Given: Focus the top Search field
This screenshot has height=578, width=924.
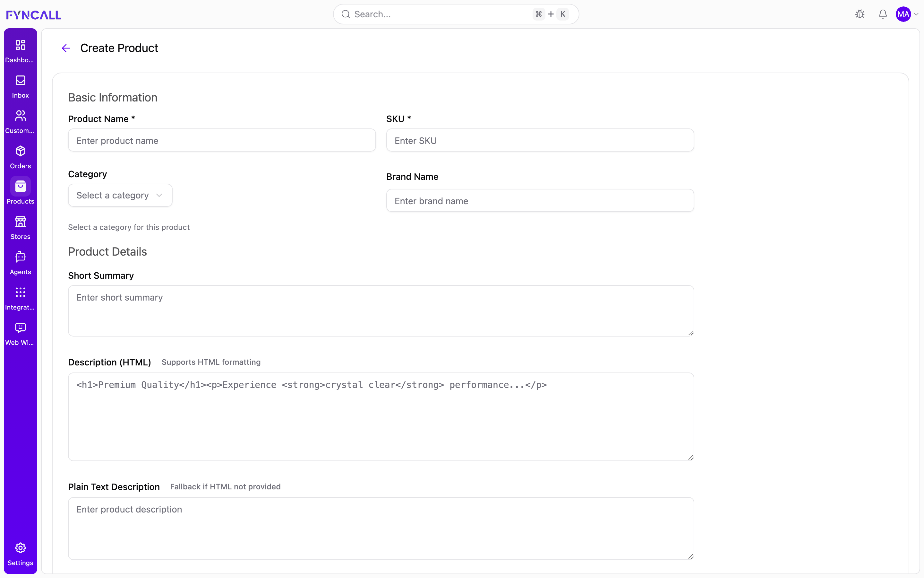Looking at the screenshot, I should pyautogui.click(x=456, y=14).
